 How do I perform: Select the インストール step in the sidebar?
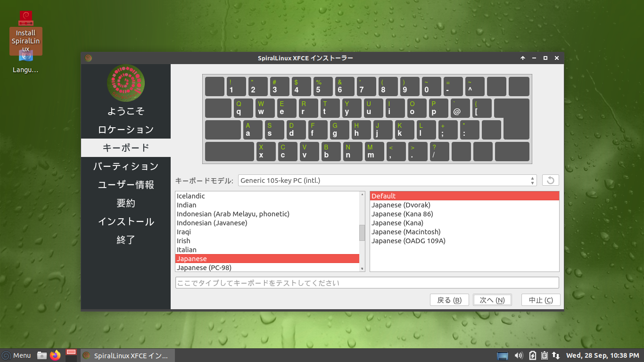[126, 222]
